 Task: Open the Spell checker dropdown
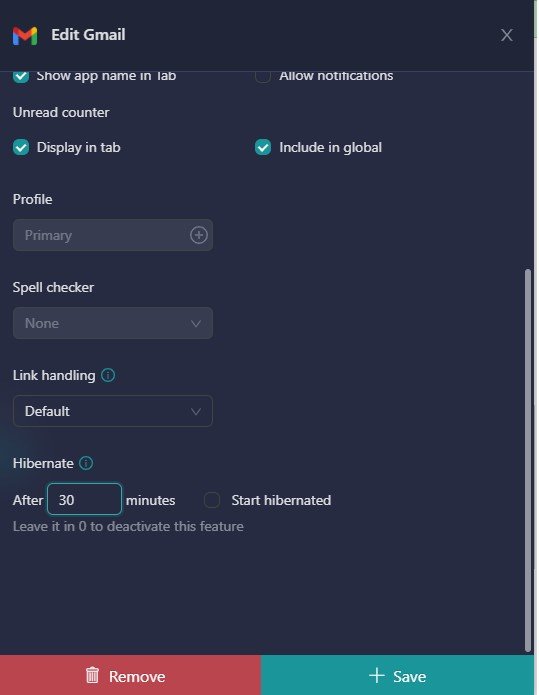[113, 323]
